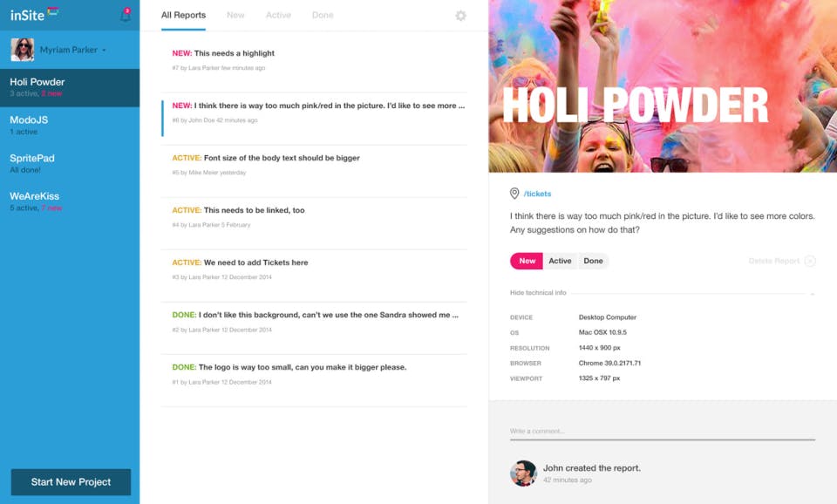Open the notifications bell

[x=125, y=16]
